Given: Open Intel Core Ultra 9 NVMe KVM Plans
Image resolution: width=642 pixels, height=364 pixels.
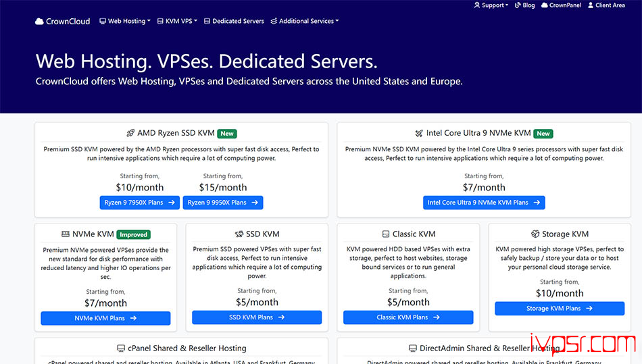Looking at the screenshot, I should [484, 203].
